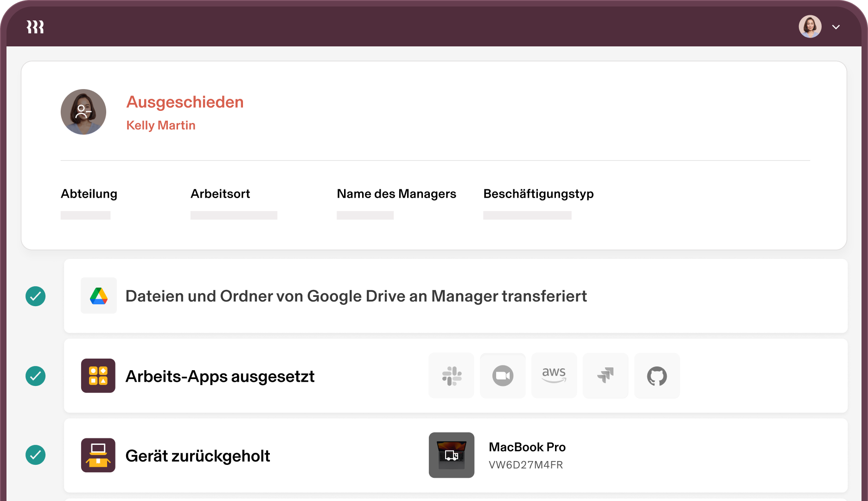Select the Zoom app icon
The image size is (868, 501).
[x=503, y=376]
